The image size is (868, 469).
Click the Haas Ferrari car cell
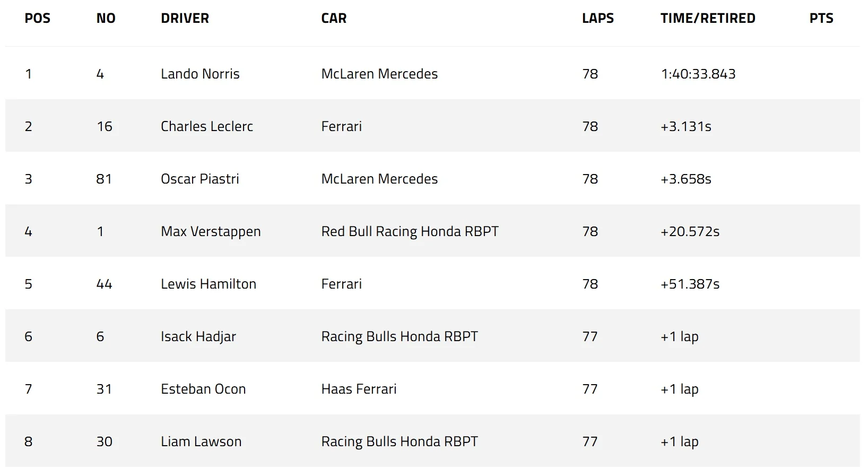(x=359, y=389)
